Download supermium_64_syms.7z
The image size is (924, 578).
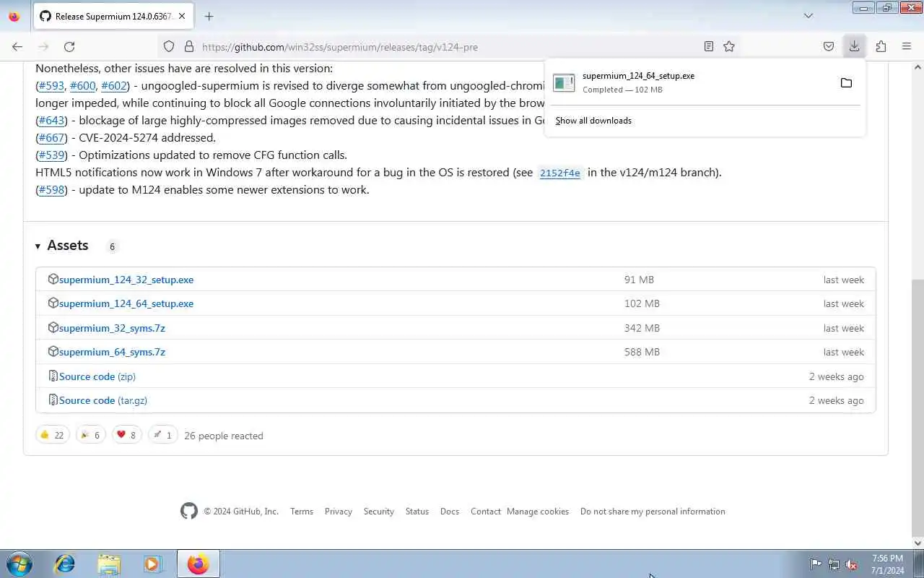pos(112,352)
